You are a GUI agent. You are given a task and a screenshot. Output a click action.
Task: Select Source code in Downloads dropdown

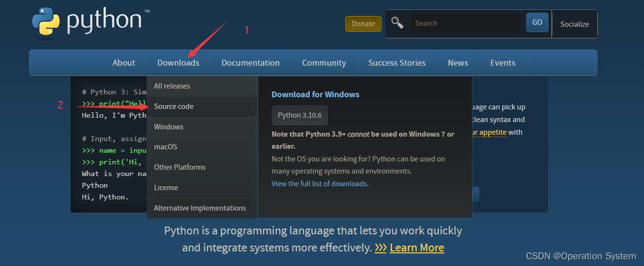202,106
